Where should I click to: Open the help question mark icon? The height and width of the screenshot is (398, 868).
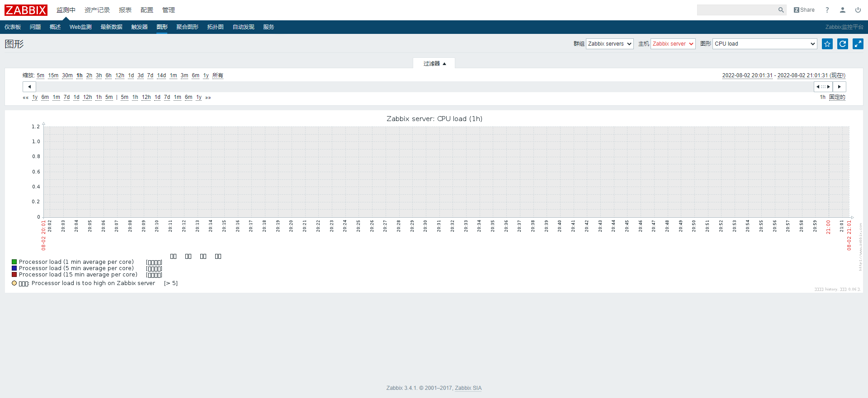827,10
